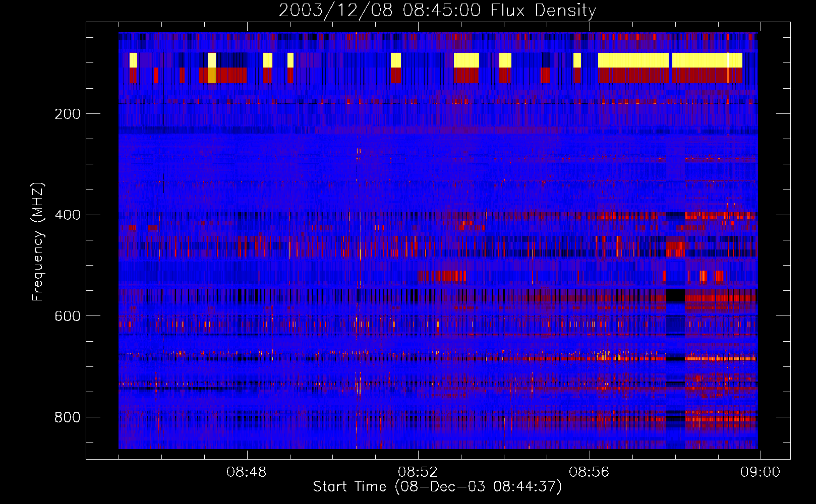Viewport: 816px width, 504px height.
Task: Click the 08:48 time tick label
Action: click(247, 472)
